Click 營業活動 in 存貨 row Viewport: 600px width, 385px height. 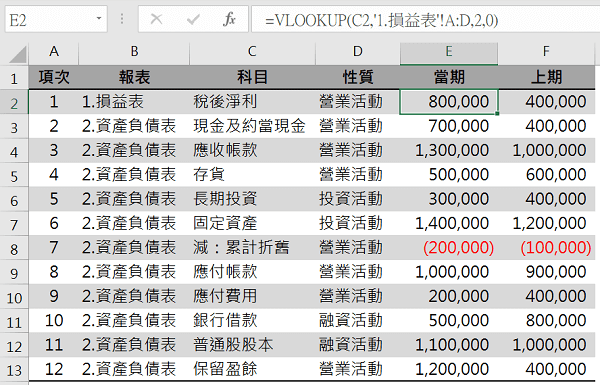[358, 175]
